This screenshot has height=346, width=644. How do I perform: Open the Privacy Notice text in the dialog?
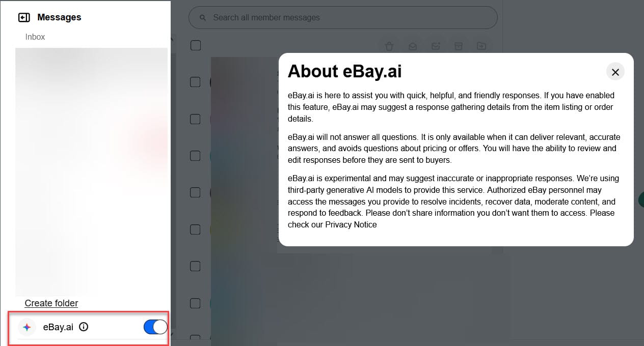pos(351,224)
